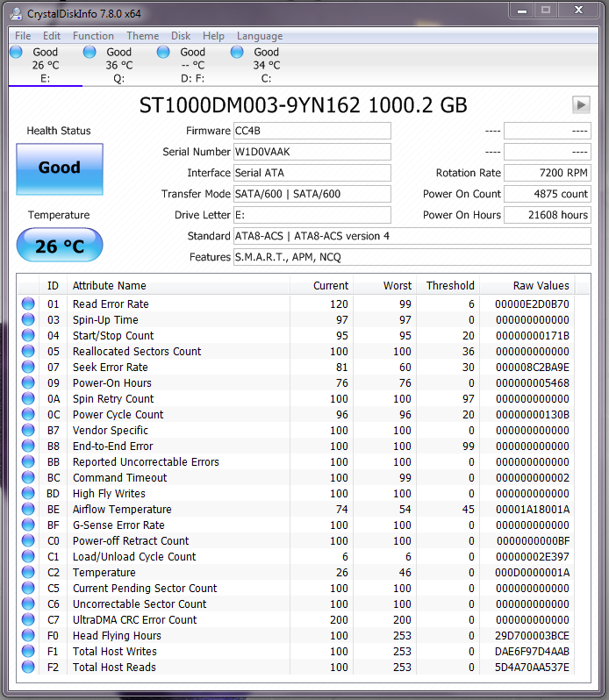
Task: Click the status orb for Reported Uncorrectable Errors
Action: click(x=28, y=461)
